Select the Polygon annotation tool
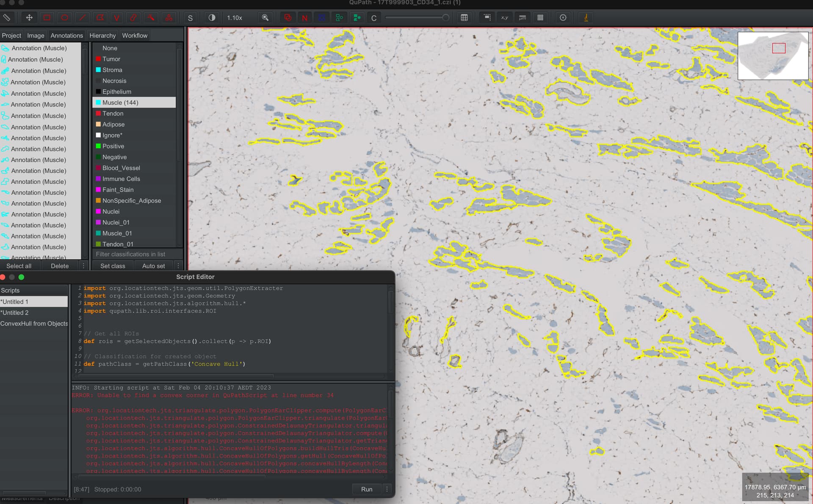This screenshot has width=813, height=504. [x=100, y=17]
